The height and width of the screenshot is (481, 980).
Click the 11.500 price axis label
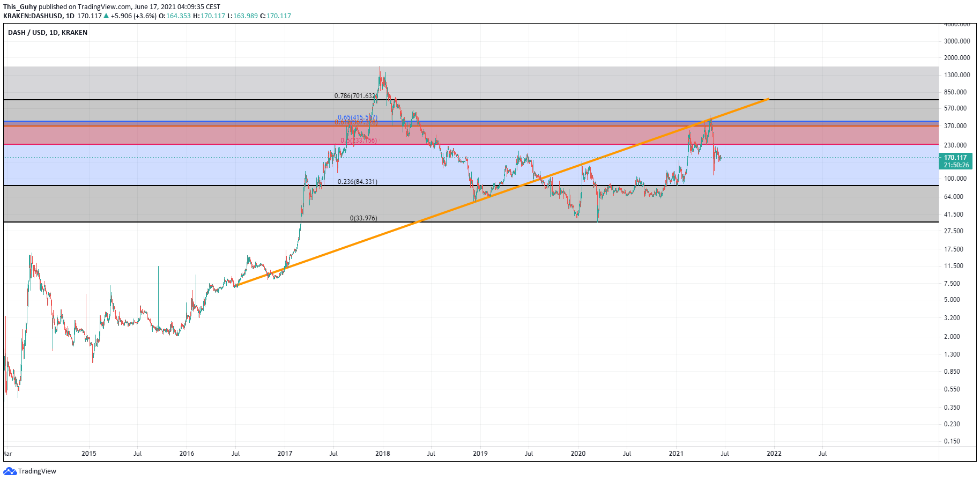pos(954,266)
